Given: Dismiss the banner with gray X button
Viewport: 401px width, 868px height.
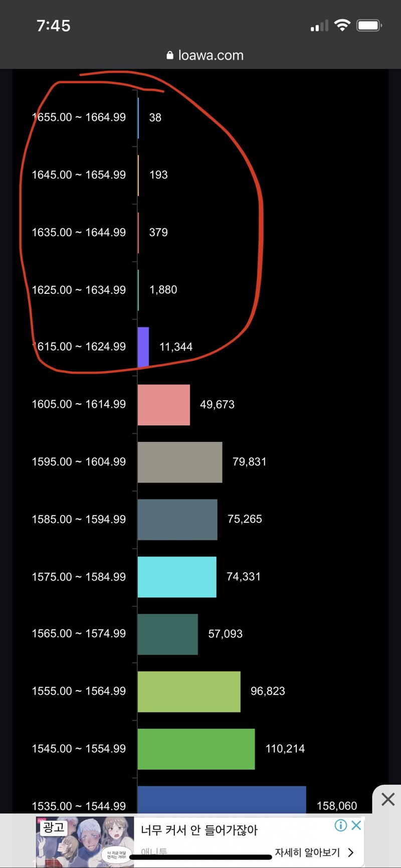Looking at the screenshot, I should click(x=387, y=799).
